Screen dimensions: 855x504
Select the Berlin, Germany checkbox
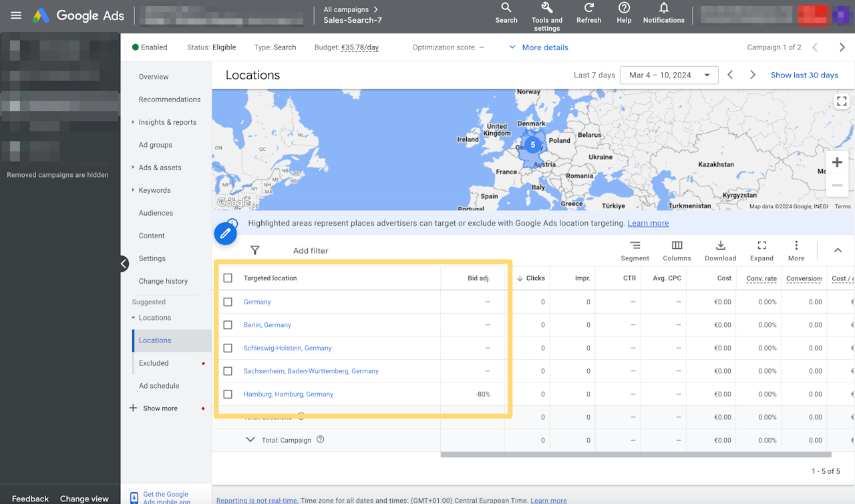[x=228, y=325]
